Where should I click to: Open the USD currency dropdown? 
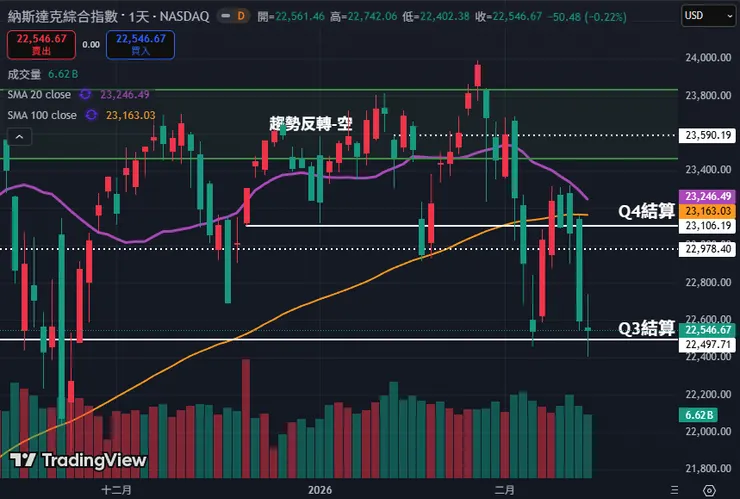tap(708, 16)
